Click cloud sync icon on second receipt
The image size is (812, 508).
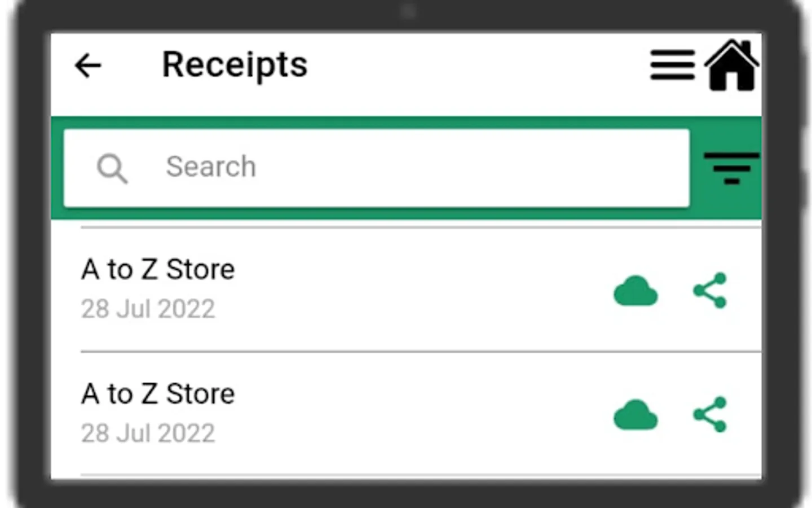(636, 415)
